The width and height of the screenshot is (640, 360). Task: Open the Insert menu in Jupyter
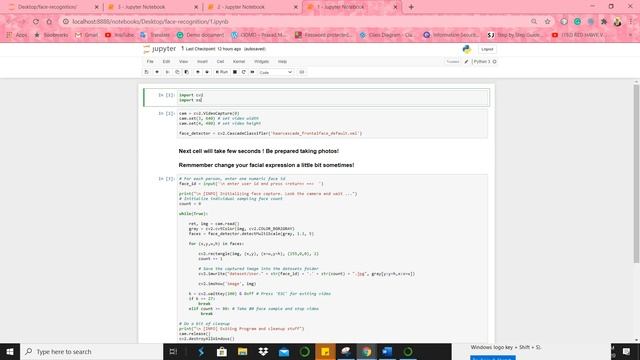pyautogui.click(x=202, y=62)
